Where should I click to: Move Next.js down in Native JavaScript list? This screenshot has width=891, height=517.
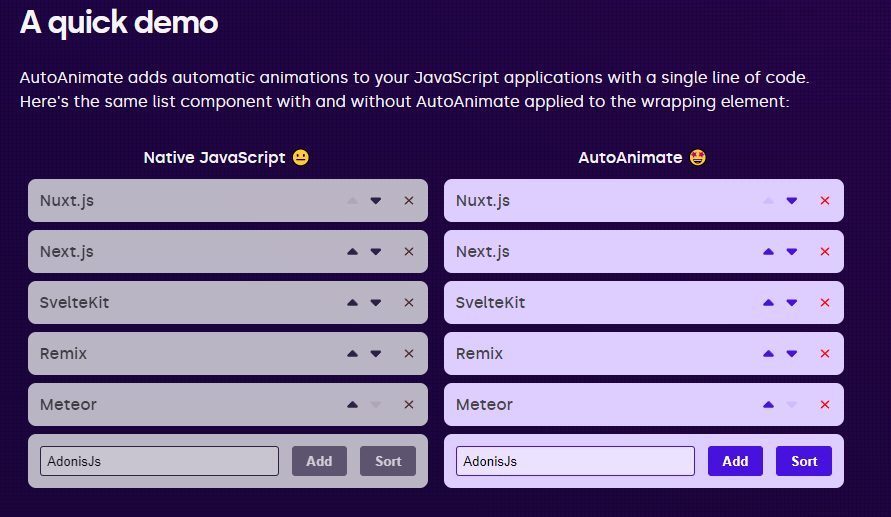[376, 252]
